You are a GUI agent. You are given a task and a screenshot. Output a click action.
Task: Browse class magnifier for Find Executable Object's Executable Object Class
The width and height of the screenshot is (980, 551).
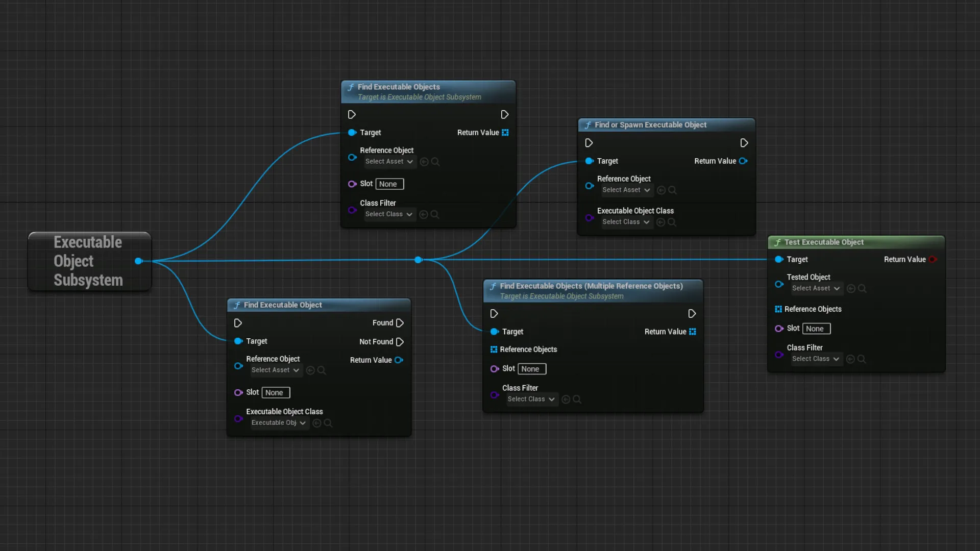(x=328, y=423)
